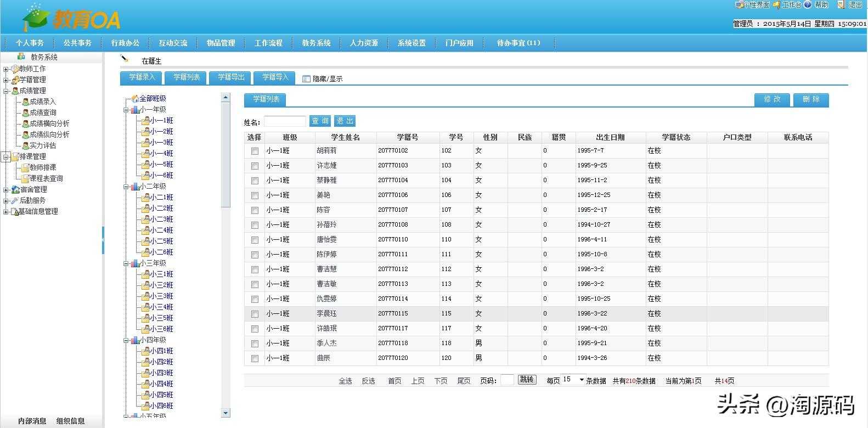The image size is (868, 428).
Task: Click the 查询 search button
Action: [320, 121]
